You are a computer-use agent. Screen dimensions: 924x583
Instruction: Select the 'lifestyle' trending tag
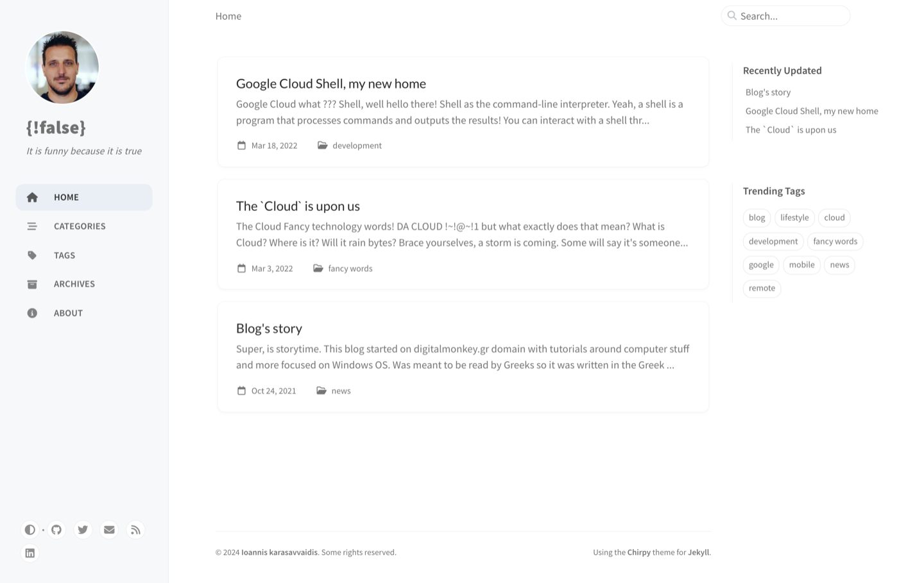(794, 217)
